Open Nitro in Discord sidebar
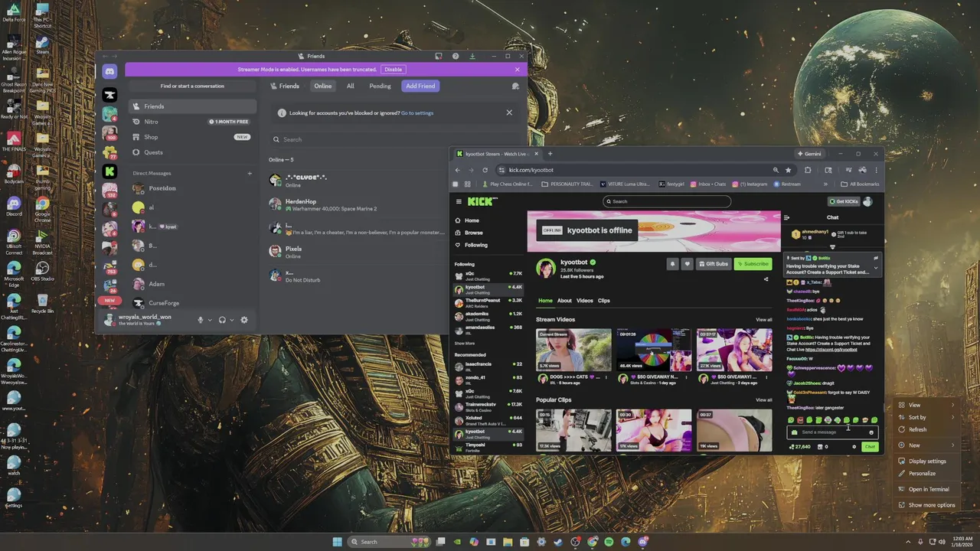 pos(192,122)
